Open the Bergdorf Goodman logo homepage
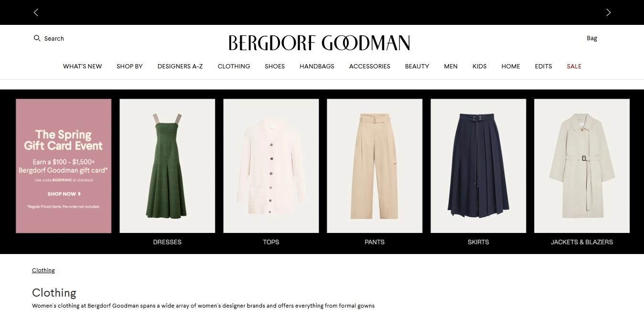This screenshot has height=310, width=644. (319, 43)
